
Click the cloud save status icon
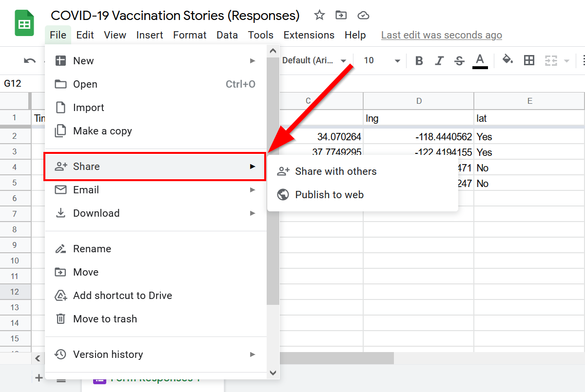point(363,16)
